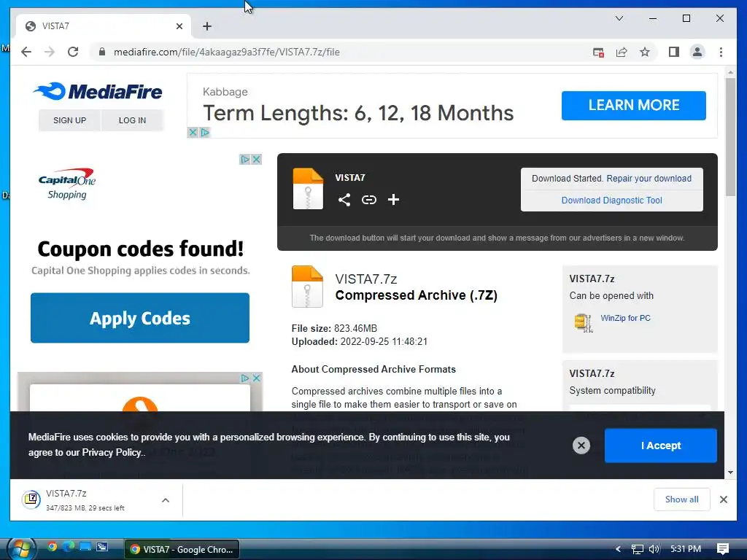Image resolution: width=747 pixels, height=560 pixels.
Task: Go back using the browser back arrow
Action: pos(26,52)
